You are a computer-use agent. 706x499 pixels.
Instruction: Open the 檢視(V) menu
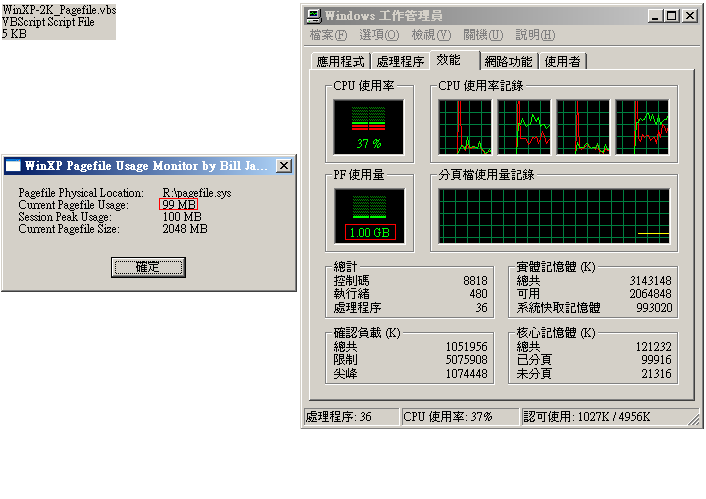(x=431, y=35)
